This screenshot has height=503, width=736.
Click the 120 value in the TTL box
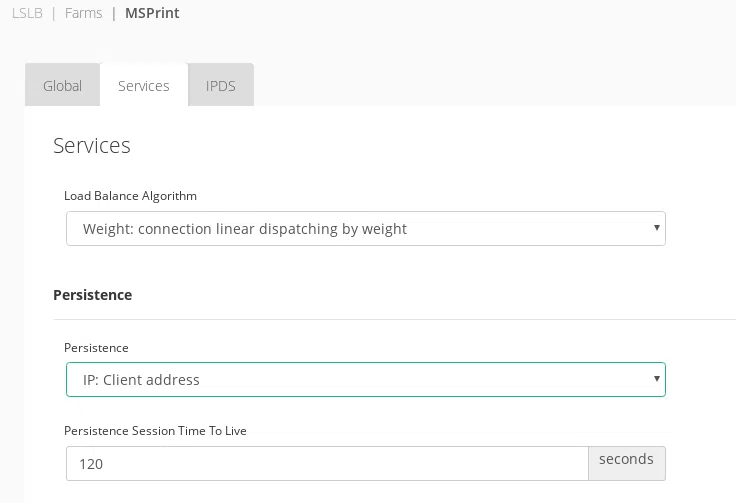pyautogui.click(x=93, y=464)
